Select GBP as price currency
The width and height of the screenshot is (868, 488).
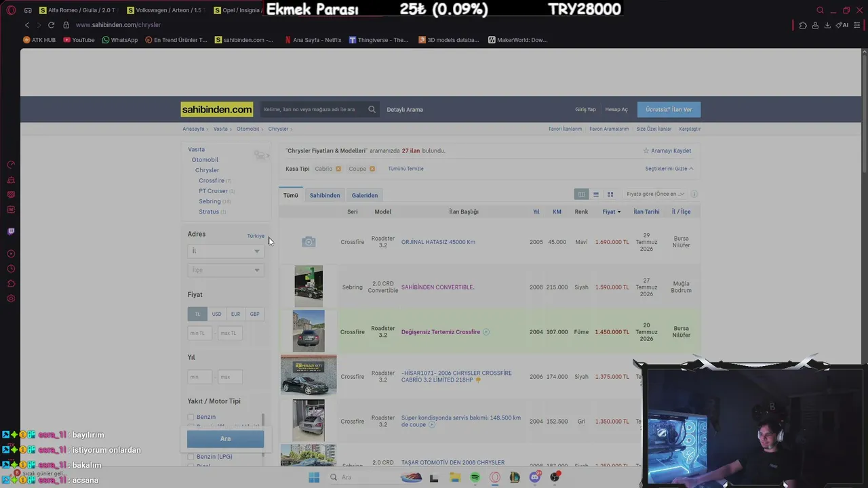(x=254, y=314)
